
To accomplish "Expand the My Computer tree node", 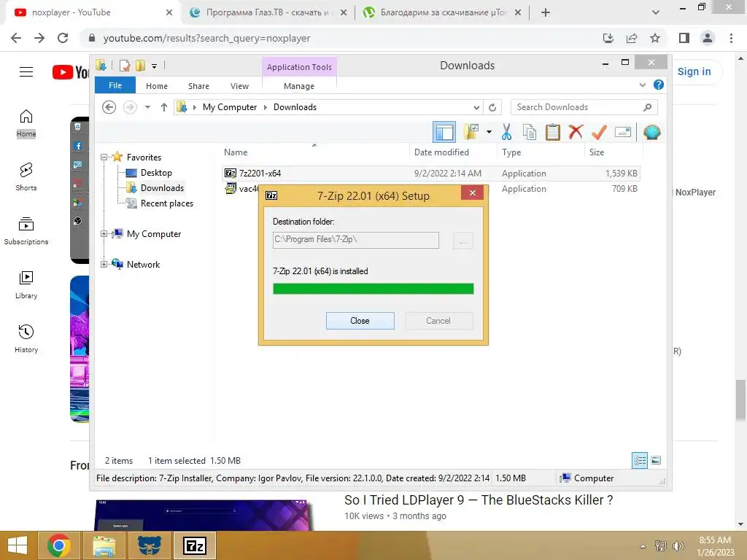I will pos(104,234).
